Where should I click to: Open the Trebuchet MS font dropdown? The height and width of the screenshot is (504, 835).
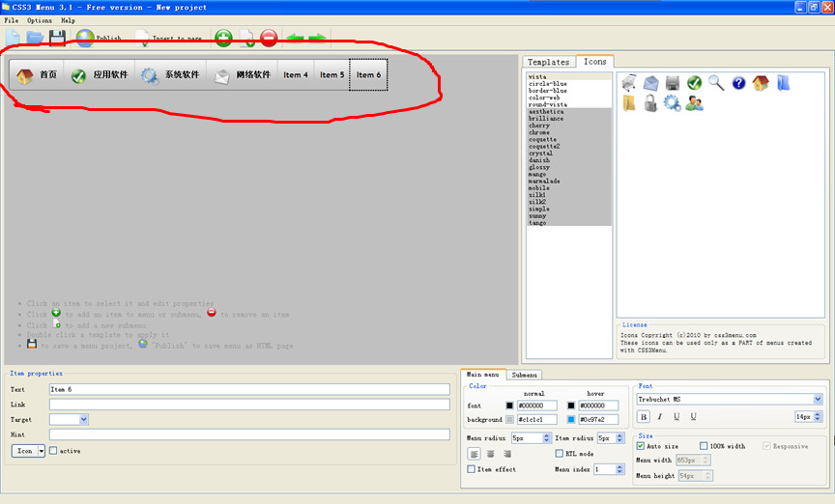point(818,399)
